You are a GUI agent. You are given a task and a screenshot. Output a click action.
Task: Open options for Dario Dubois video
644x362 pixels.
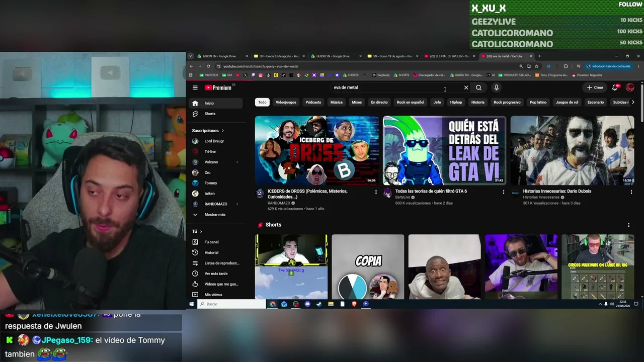[631, 192]
